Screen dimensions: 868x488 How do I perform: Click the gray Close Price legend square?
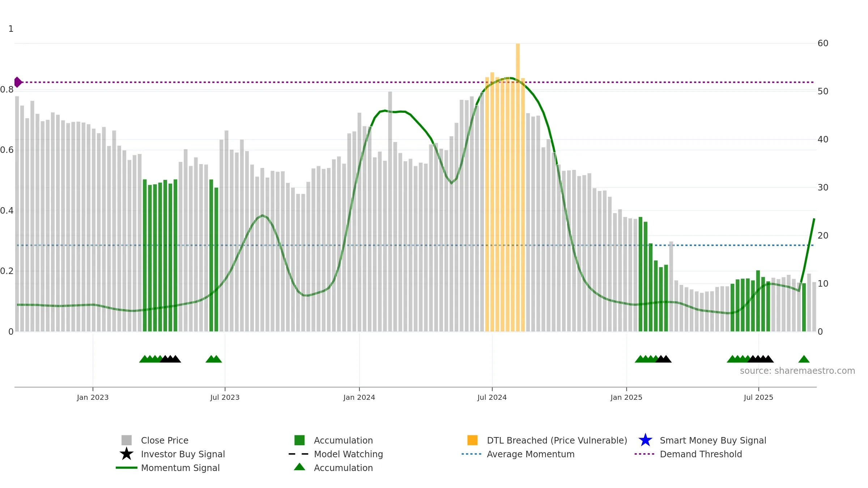(x=127, y=440)
